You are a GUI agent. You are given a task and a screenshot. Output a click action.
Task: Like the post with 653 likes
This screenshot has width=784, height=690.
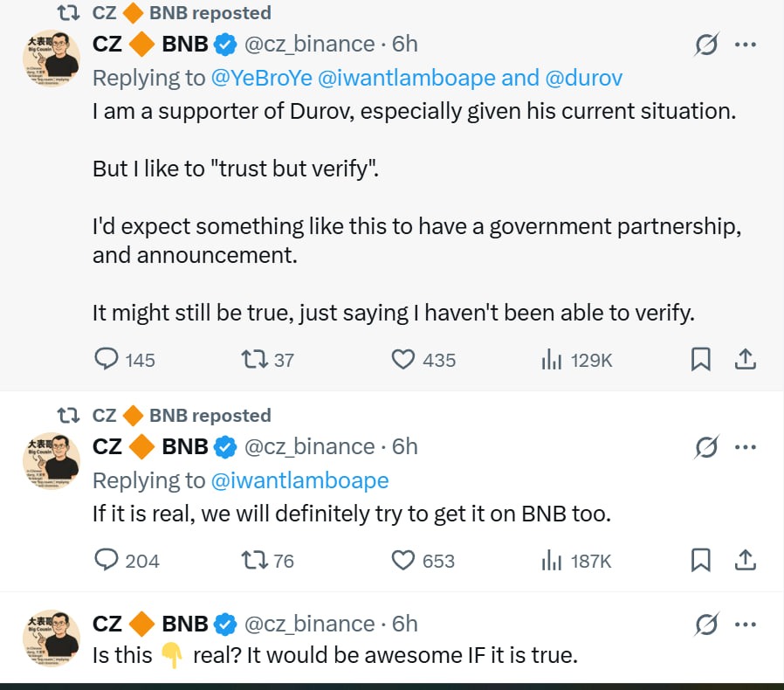pyautogui.click(x=402, y=560)
